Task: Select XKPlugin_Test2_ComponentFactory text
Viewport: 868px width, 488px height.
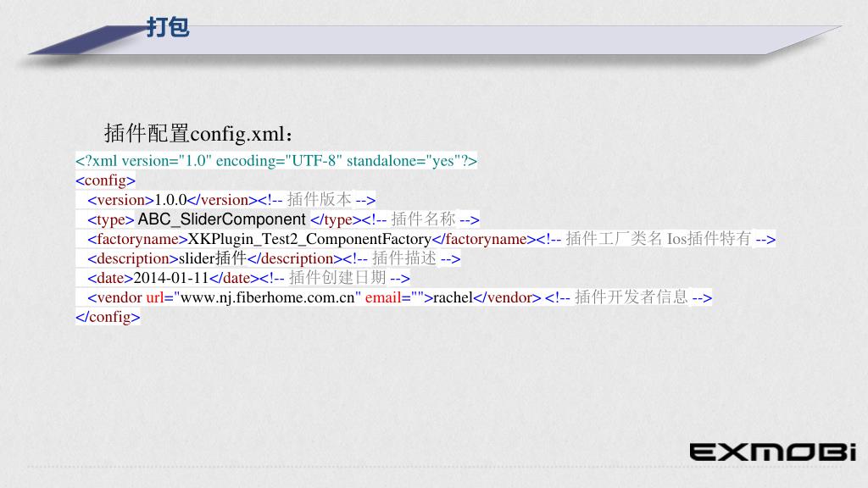Action: [x=309, y=239]
